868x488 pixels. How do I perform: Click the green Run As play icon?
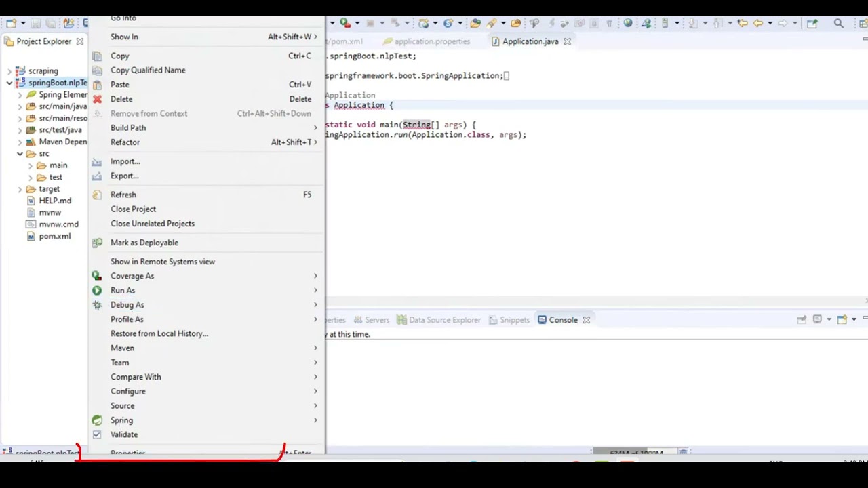tap(97, 290)
